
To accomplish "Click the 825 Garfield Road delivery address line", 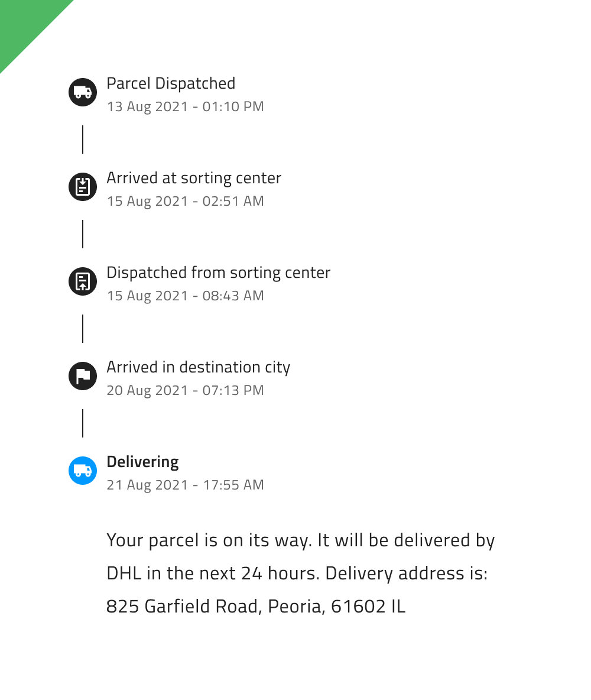I will pos(256,607).
